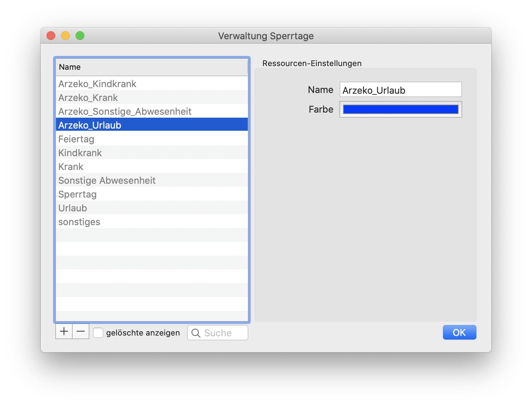Open the blue Farbe color swatch
Screen dimensions: 532x406
(x=400, y=109)
